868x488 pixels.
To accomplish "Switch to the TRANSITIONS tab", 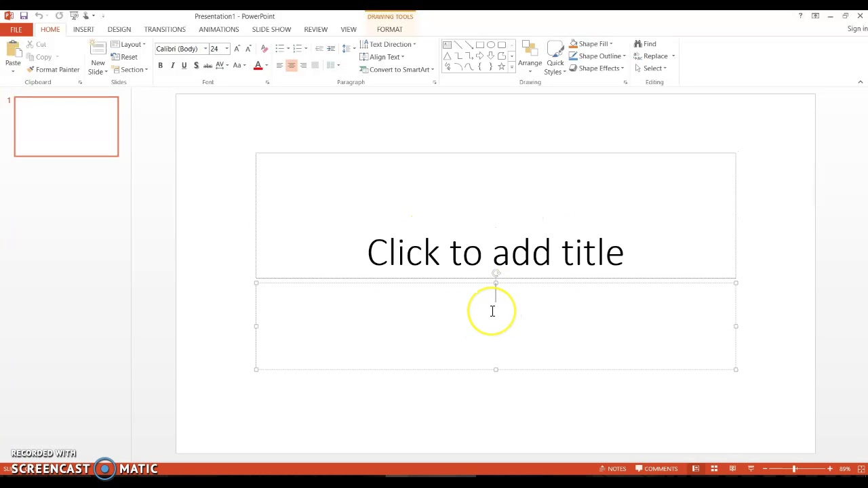I will [165, 30].
